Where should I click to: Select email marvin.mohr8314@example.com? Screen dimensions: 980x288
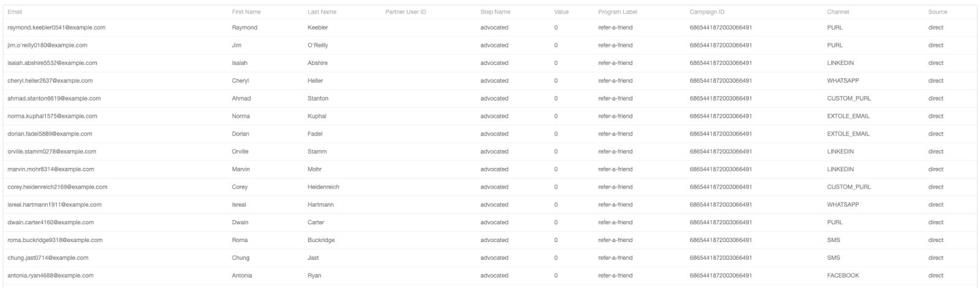tap(51, 170)
